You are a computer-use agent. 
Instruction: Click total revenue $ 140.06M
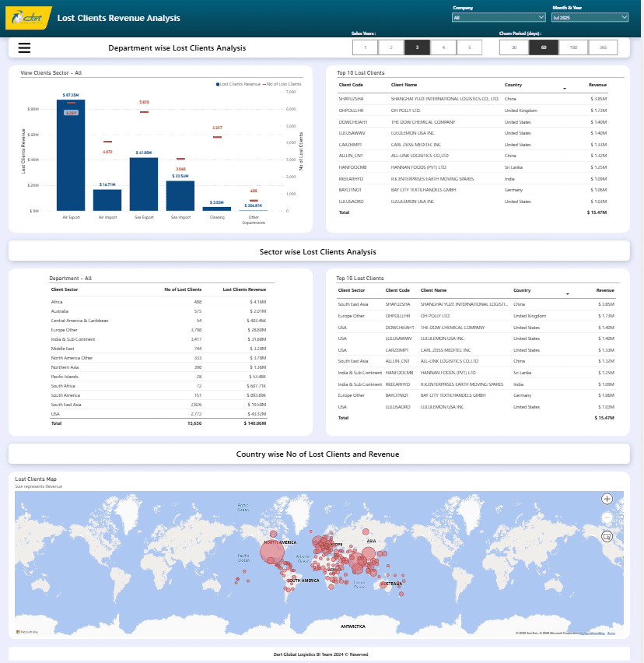pos(255,423)
